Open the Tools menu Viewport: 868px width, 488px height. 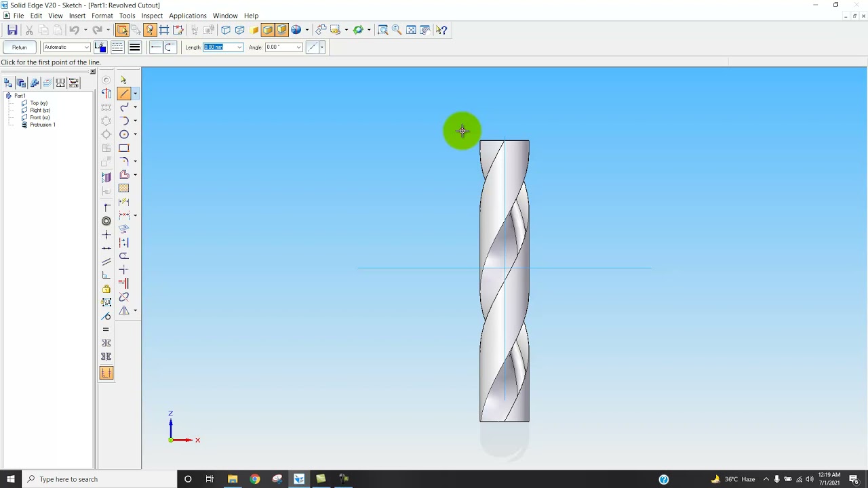(127, 16)
